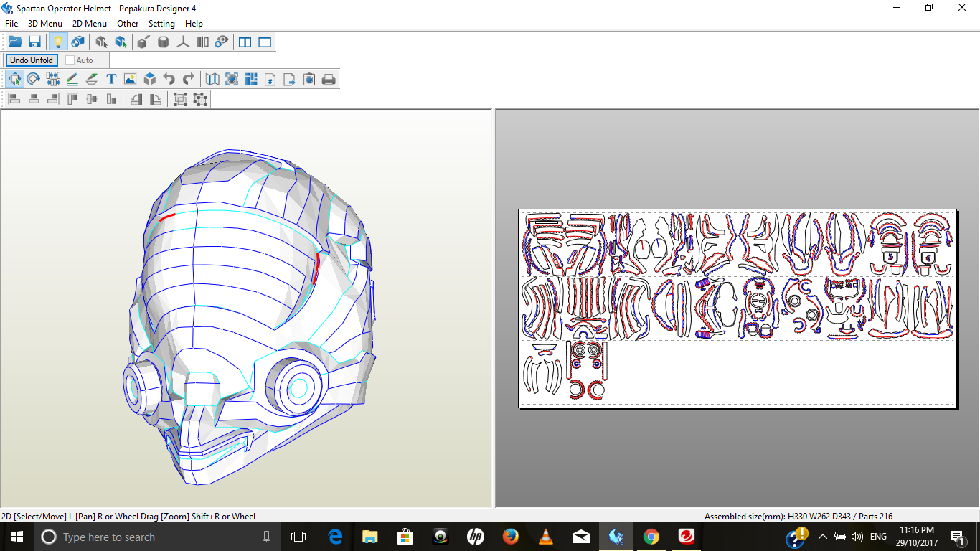This screenshot has height=551, width=980.
Task: Click the Align Top icon
Action: 72,99
